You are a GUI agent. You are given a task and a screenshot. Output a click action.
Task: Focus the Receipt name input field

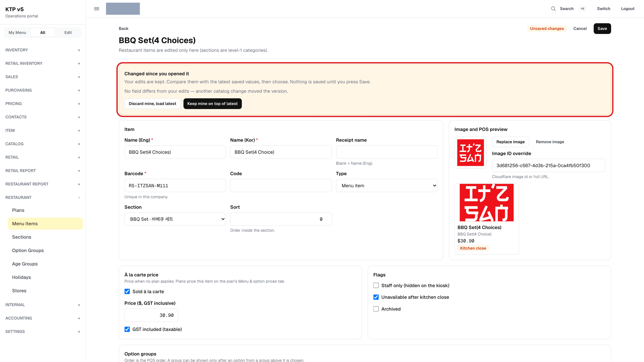(387, 152)
